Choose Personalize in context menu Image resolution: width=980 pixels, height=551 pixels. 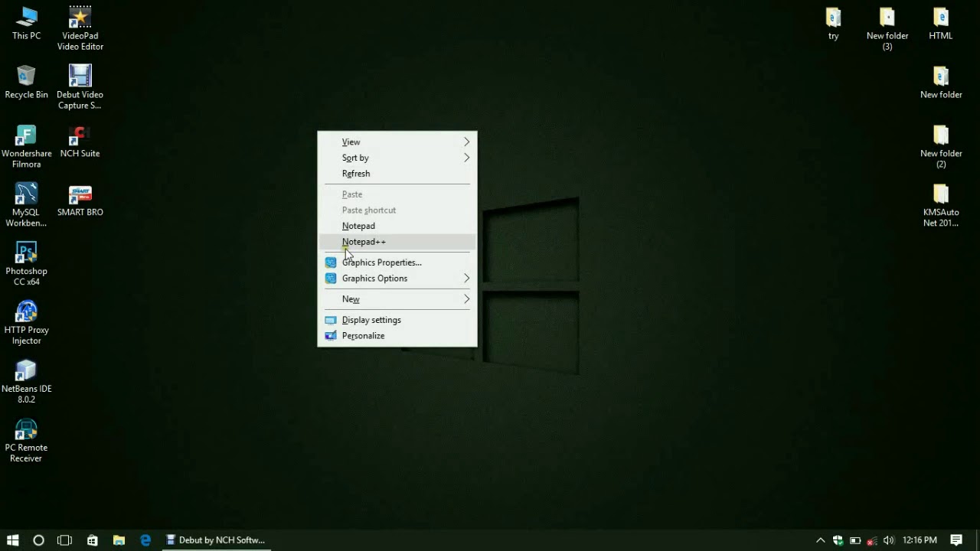click(397, 336)
